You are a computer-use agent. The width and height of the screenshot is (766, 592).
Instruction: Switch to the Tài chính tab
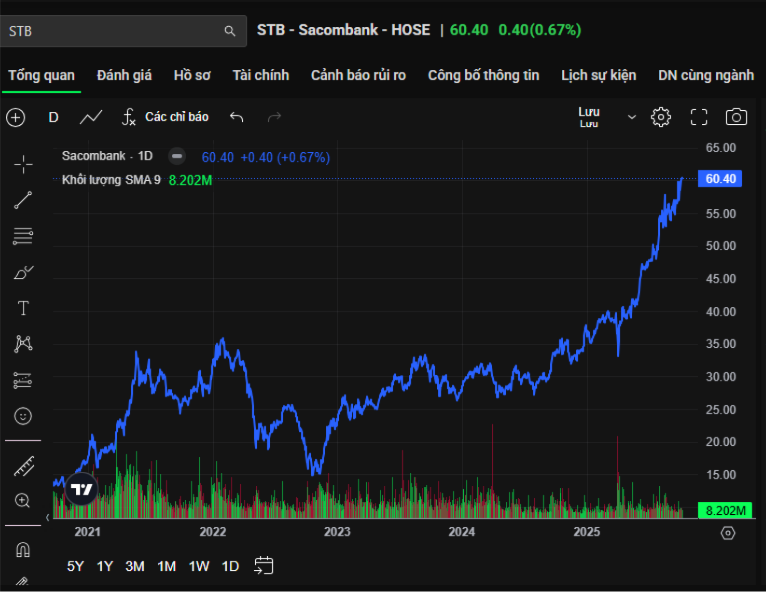tap(261, 75)
